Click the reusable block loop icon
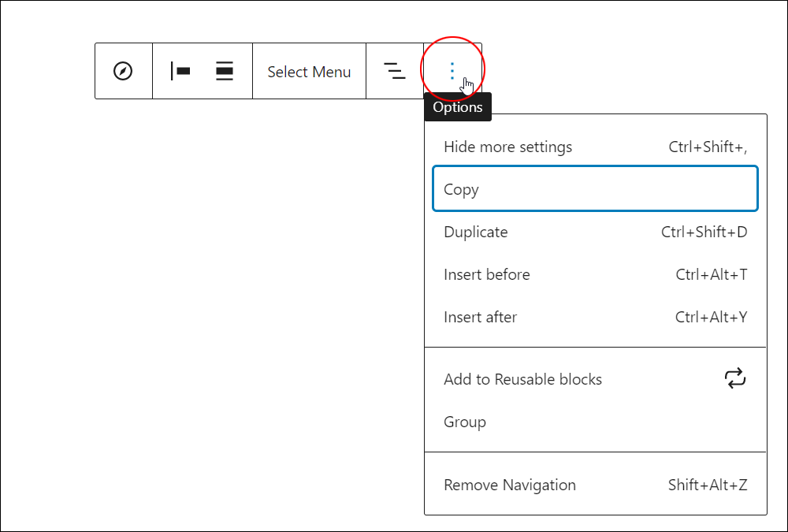788x532 pixels. point(735,378)
